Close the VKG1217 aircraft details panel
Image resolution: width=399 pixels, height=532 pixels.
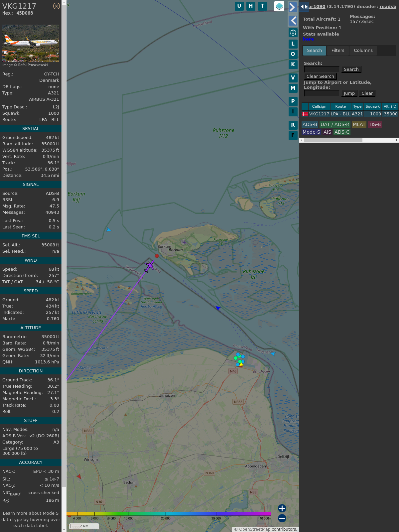point(57,6)
